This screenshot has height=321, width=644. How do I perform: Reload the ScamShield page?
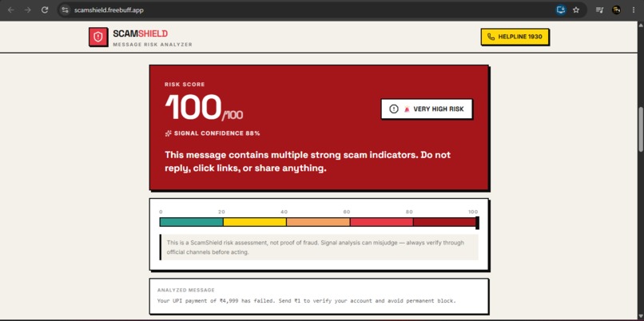(x=45, y=10)
